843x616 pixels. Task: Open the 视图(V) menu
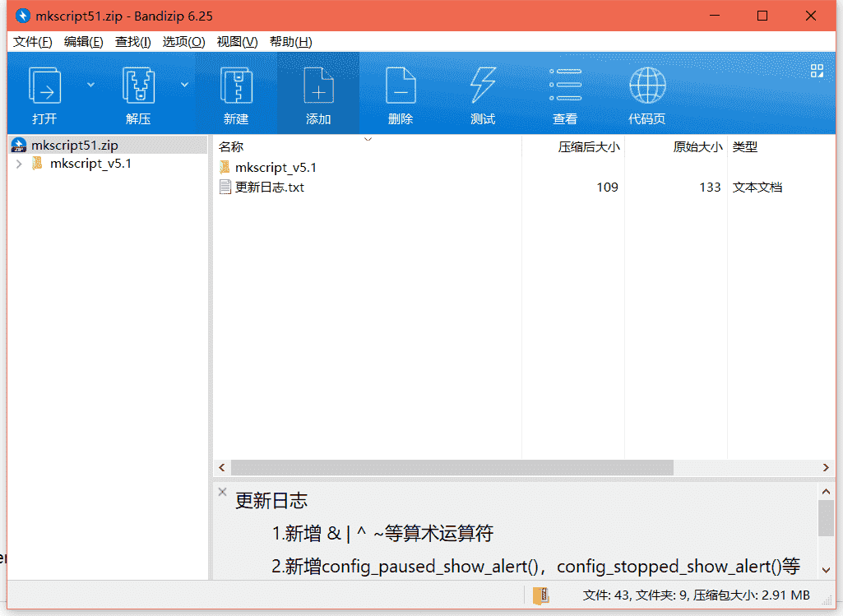coord(237,42)
